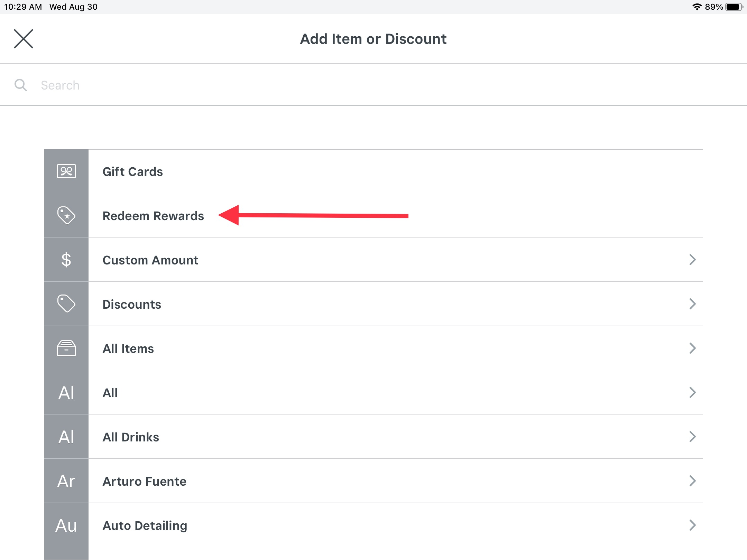Tap the battery indicator in status bar

734,7
